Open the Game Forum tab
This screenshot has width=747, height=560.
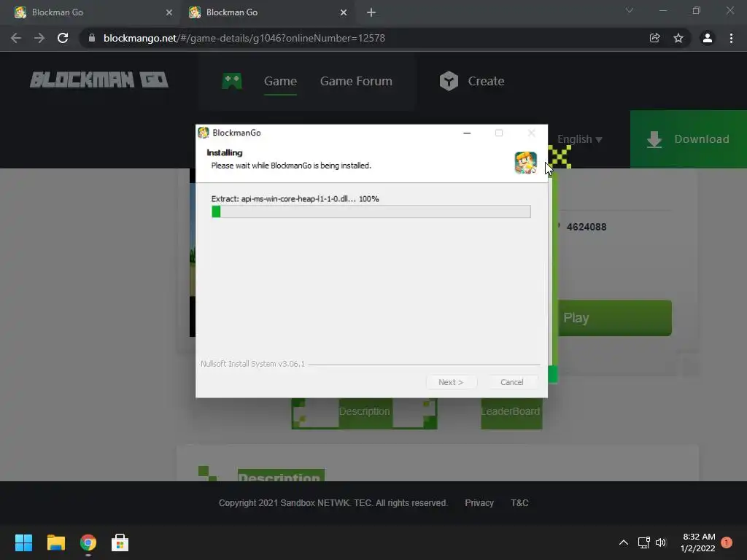356,81
